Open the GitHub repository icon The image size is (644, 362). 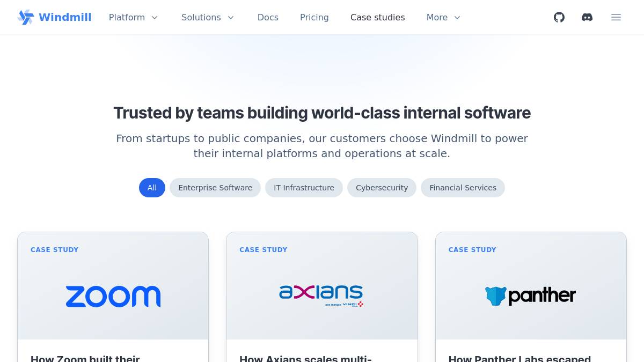tap(559, 17)
